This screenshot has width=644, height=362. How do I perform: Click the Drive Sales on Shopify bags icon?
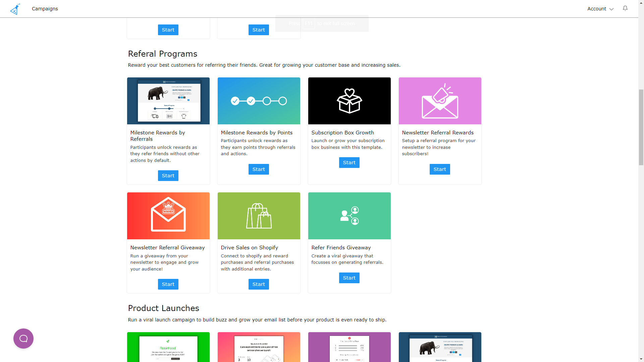point(258,216)
